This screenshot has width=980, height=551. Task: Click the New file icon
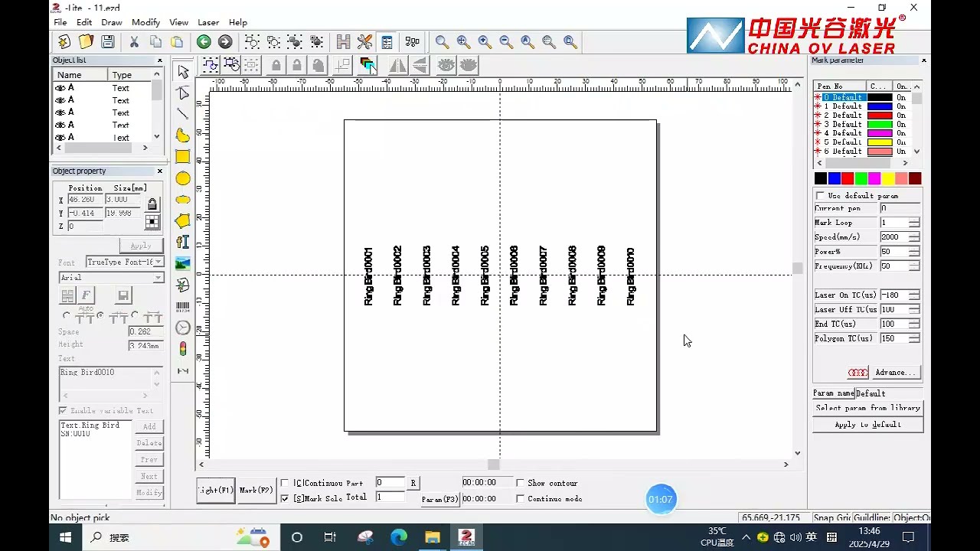click(64, 41)
